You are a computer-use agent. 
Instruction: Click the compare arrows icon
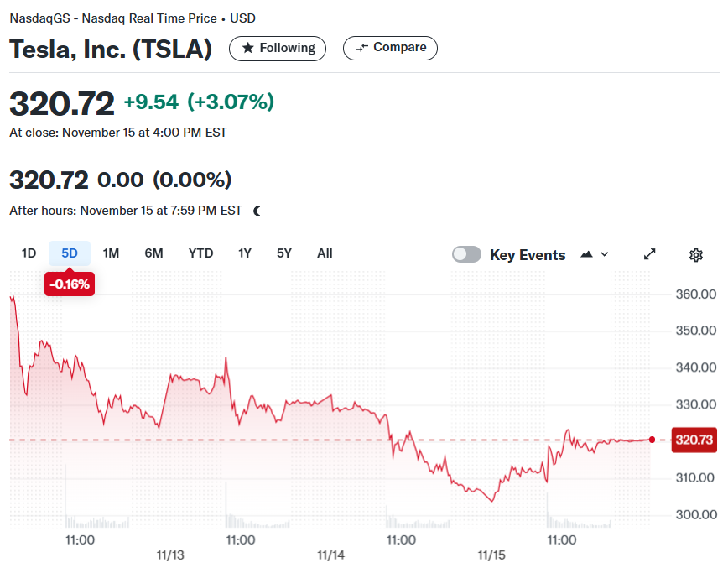click(361, 48)
